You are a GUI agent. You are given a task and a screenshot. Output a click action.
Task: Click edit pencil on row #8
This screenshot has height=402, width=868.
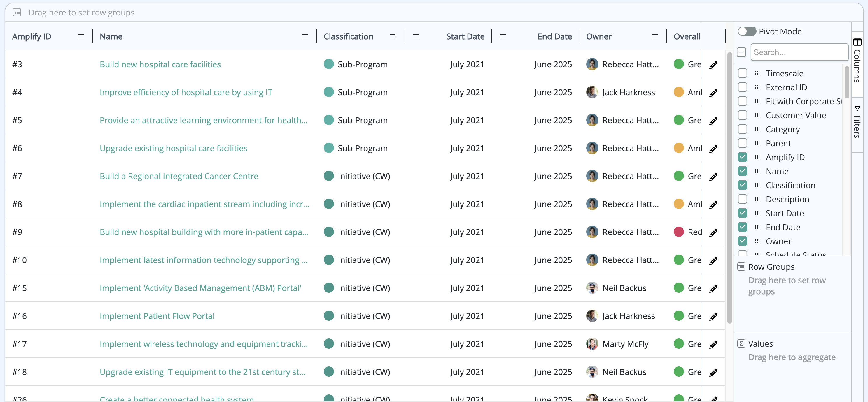pyautogui.click(x=713, y=204)
